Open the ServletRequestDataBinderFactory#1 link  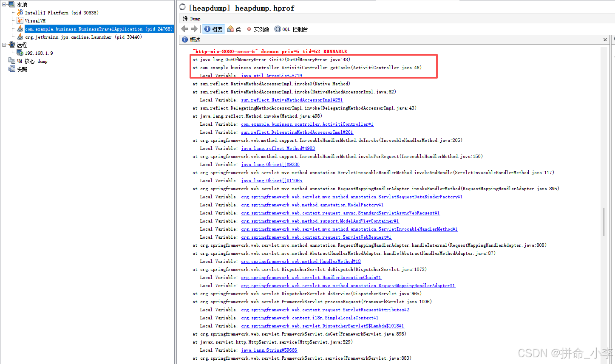click(x=352, y=197)
